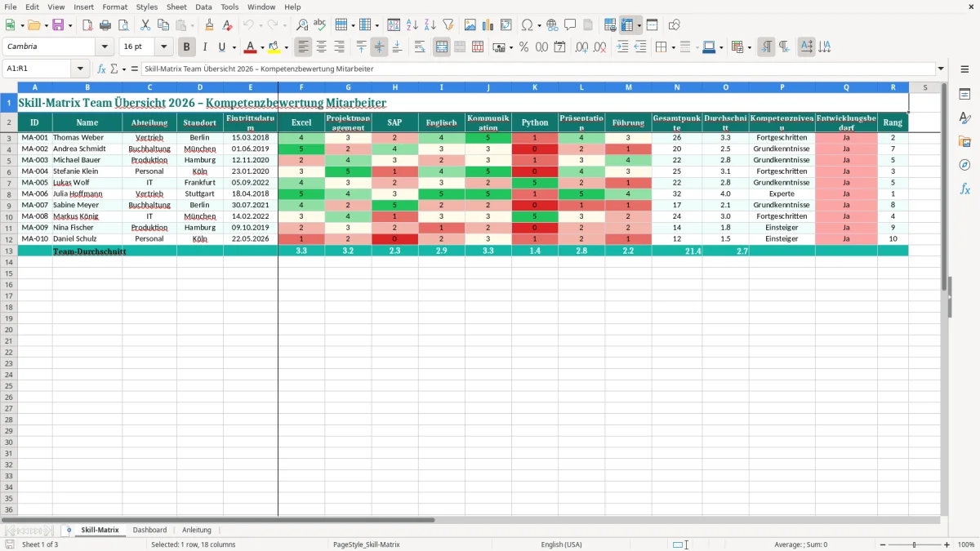
Task: Toggle Center Vertically alignment
Action: (379, 47)
